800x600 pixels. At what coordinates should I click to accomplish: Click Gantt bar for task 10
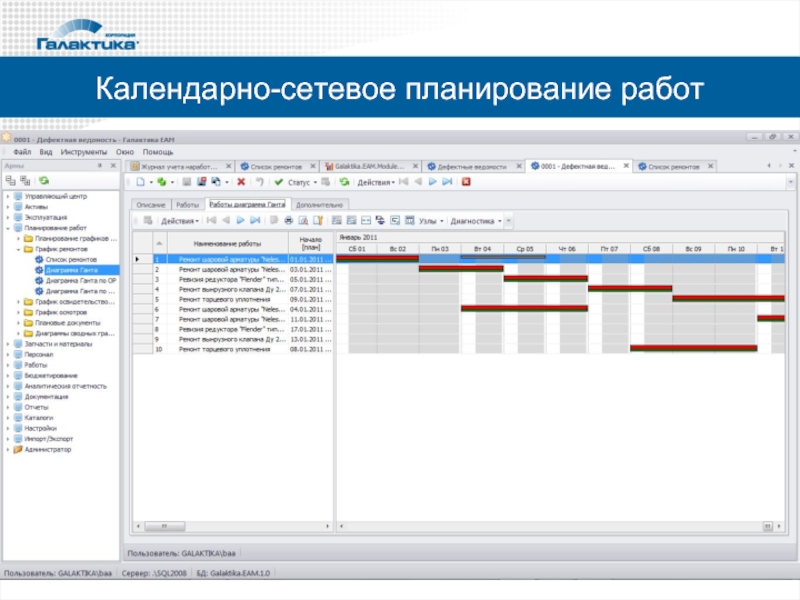[x=693, y=348]
